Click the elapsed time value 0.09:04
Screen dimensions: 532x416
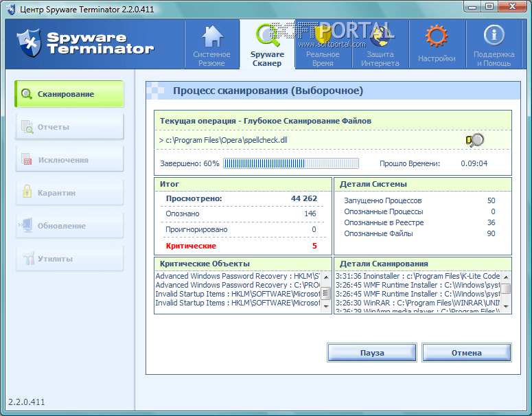[x=474, y=163]
